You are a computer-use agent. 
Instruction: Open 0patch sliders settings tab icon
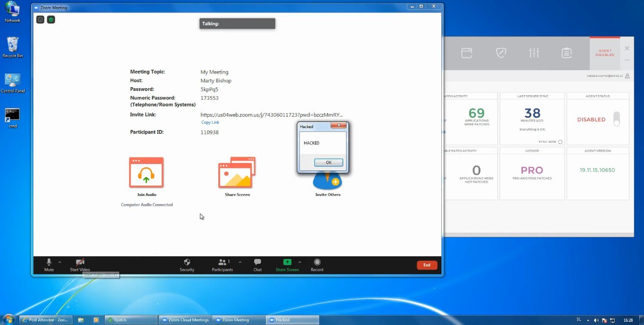(x=534, y=53)
